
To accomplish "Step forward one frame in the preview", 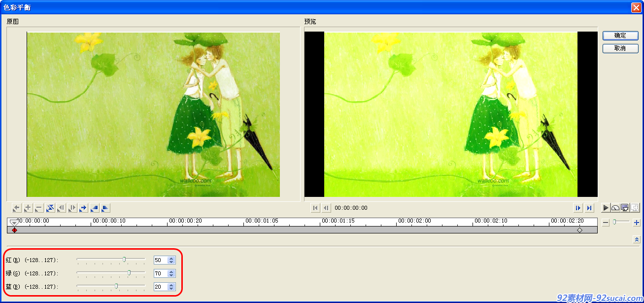I will click(x=578, y=208).
